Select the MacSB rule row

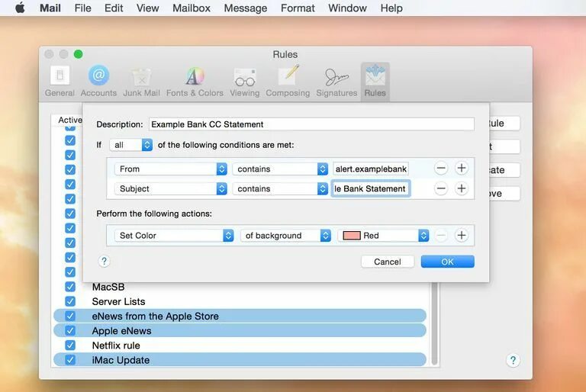pos(240,287)
